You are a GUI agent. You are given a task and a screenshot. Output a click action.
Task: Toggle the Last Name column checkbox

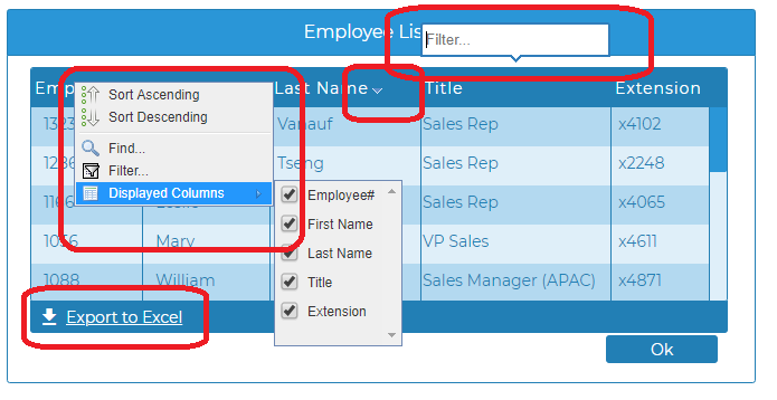(x=290, y=253)
